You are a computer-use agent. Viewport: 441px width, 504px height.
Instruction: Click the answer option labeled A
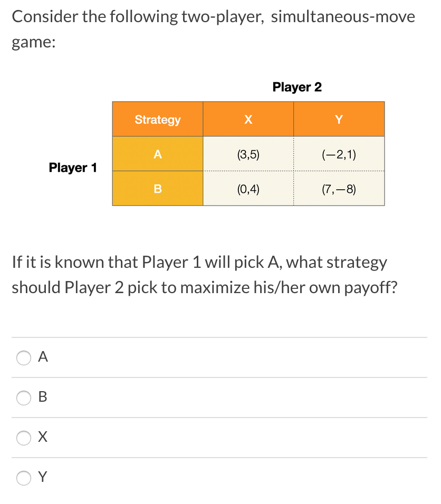pos(42,357)
